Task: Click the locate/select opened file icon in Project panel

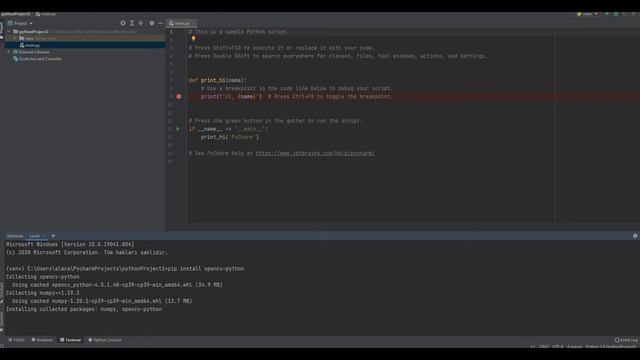Action: coord(123,23)
